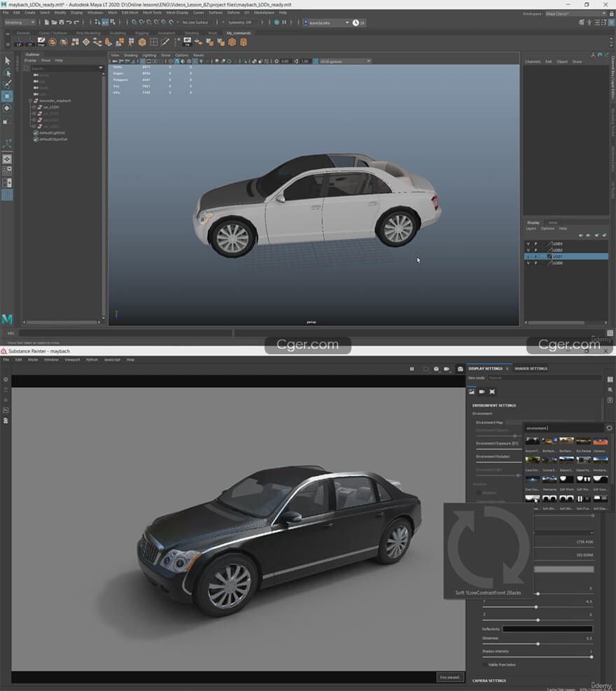Open camera settings icon in Display Settings
The image size is (616, 691).
[x=482, y=391]
